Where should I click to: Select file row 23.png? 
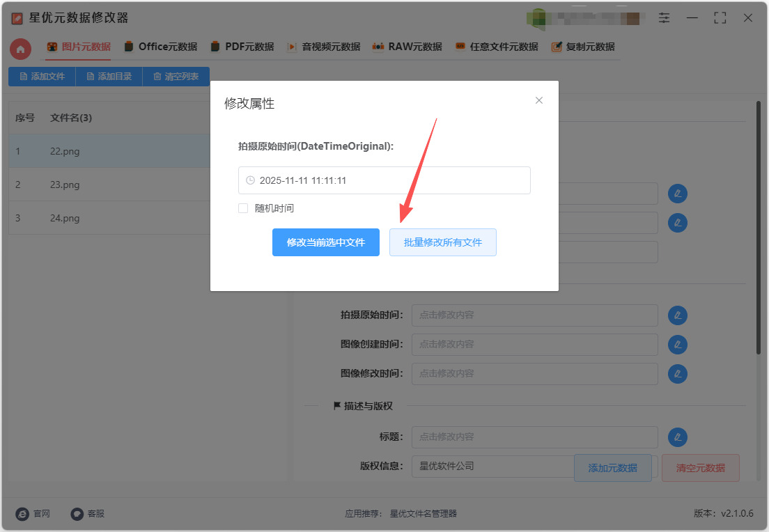109,185
